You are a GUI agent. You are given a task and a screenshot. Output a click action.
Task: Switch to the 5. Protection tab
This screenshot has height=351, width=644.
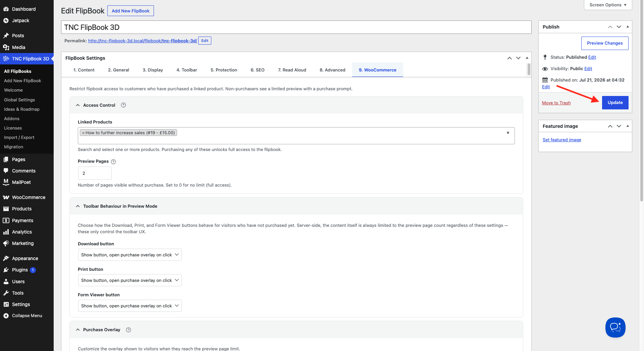224,70
